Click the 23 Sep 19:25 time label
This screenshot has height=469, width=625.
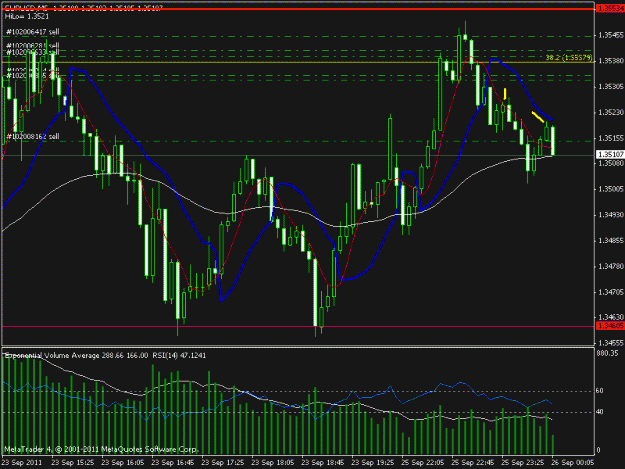pos(373,463)
